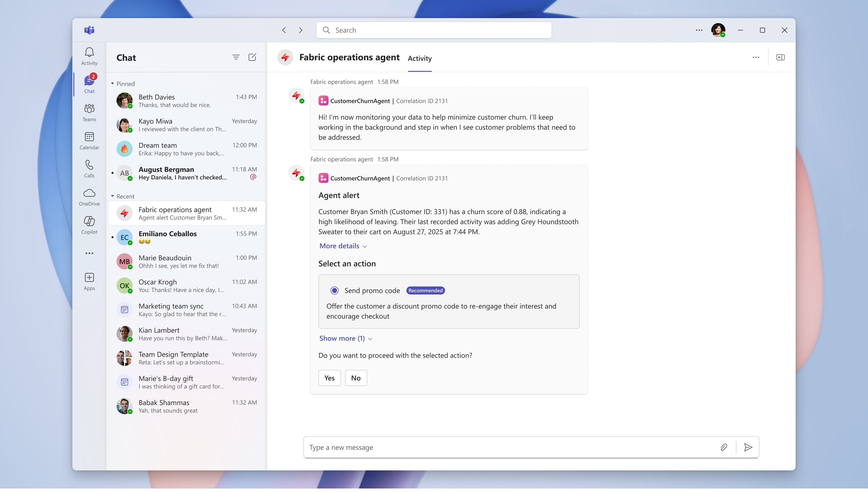The width and height of the screenshot is (868, 492).
Task: Switch to the Teams view
Action: pyautogui.click(x=89, y=112)
